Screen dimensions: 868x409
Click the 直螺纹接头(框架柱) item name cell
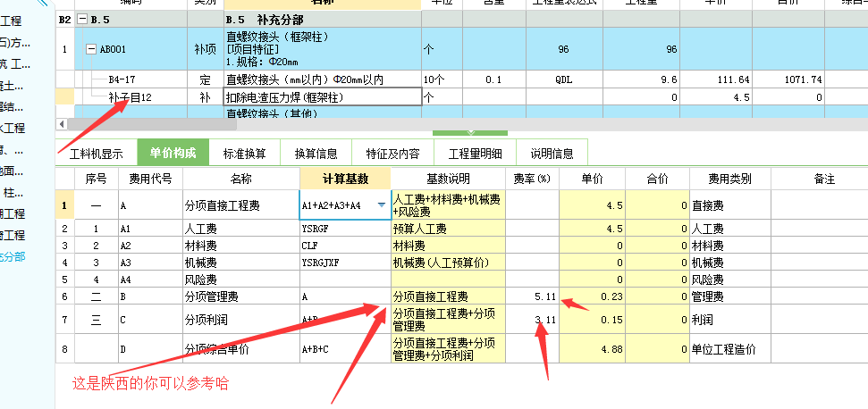(323, 49)
